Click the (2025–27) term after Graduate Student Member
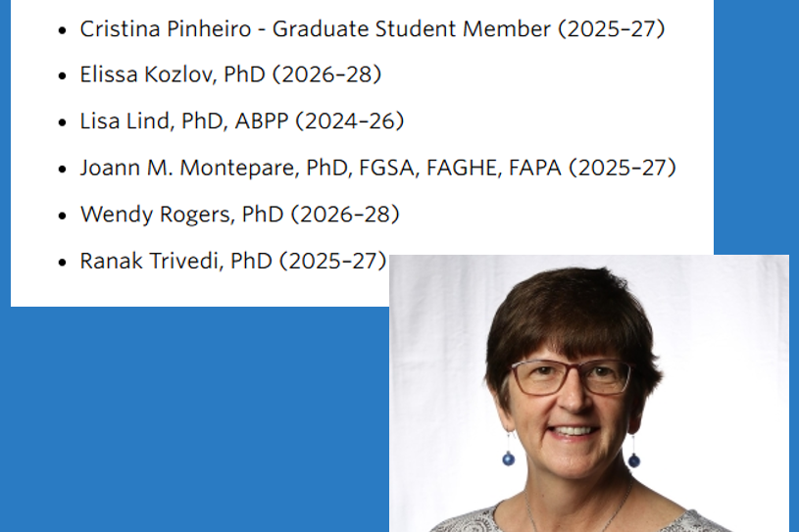799x532 pixels. 611,28
